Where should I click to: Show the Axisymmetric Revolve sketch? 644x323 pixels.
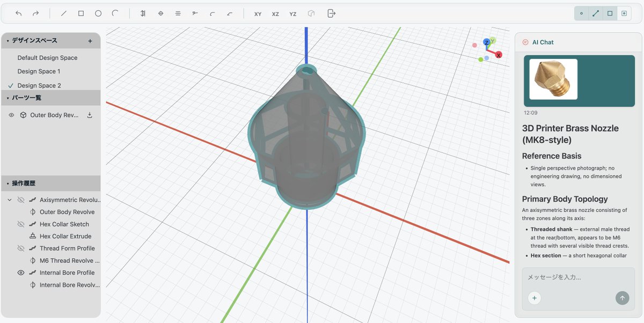(x=21, y=200)
